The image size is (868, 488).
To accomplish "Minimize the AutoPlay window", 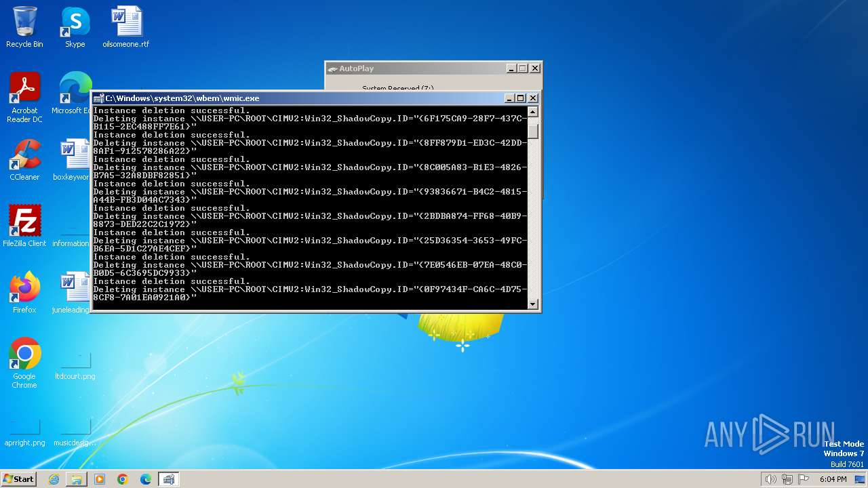I will (x=511, y=68).
